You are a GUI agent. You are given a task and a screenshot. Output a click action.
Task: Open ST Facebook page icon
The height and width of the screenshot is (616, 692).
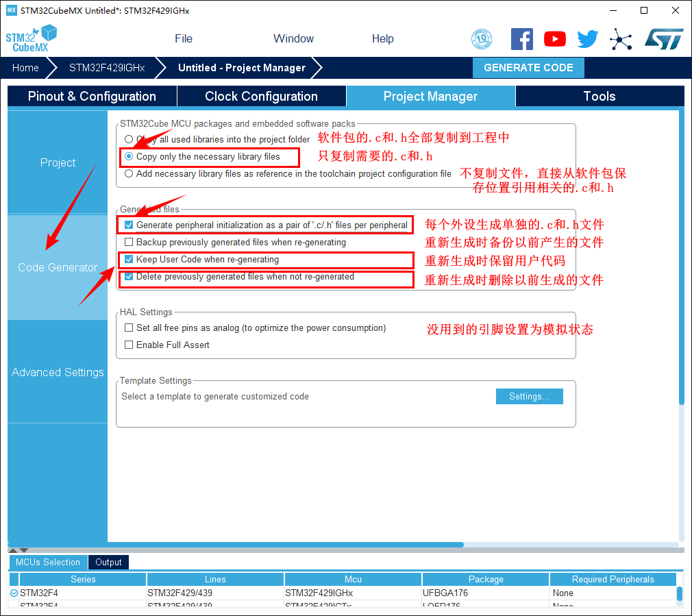521,39
